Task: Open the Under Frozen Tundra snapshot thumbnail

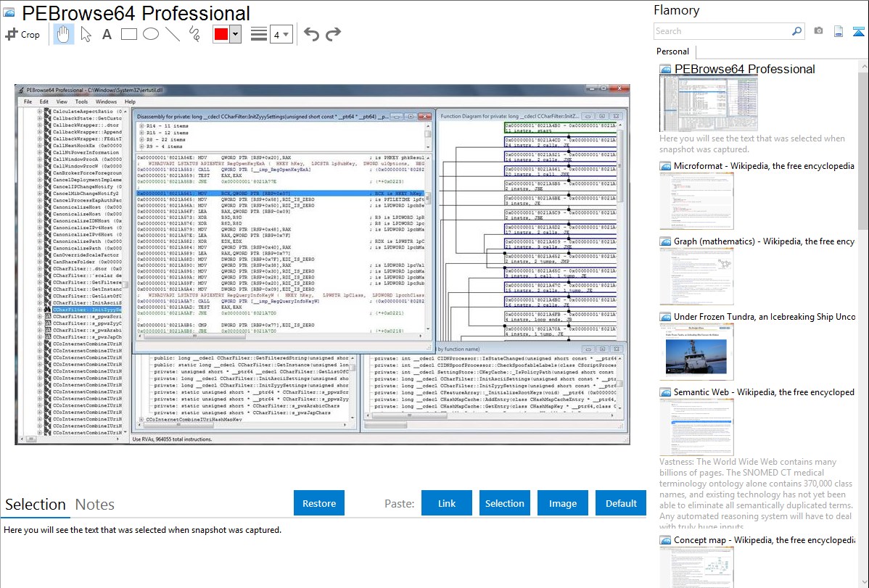Action: [696, 350]
